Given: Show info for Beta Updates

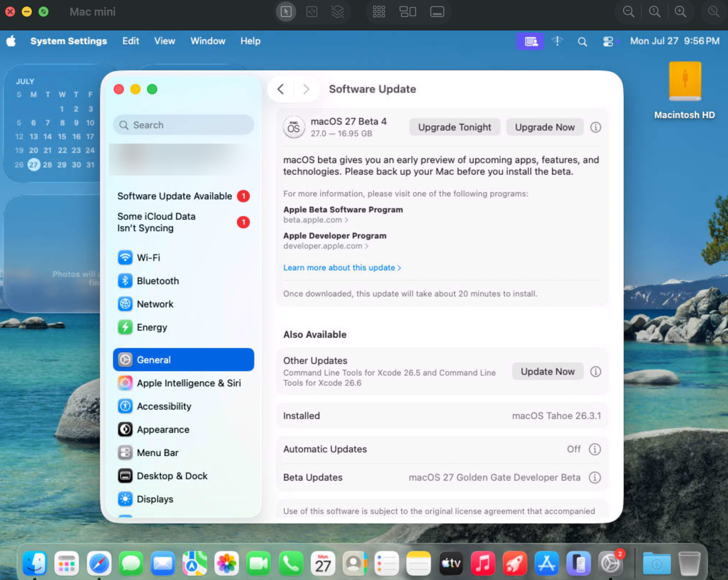Looking at the screenshot, I should coord(595,477).
